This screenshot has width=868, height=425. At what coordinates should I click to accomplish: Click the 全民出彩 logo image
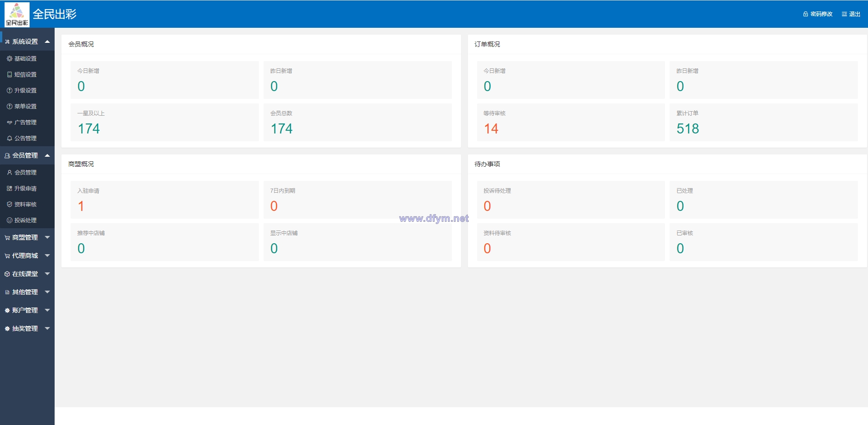click(17, 15)
